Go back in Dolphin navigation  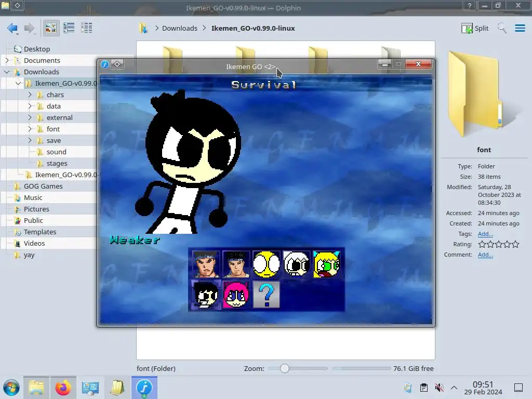(x=12, y=28)
